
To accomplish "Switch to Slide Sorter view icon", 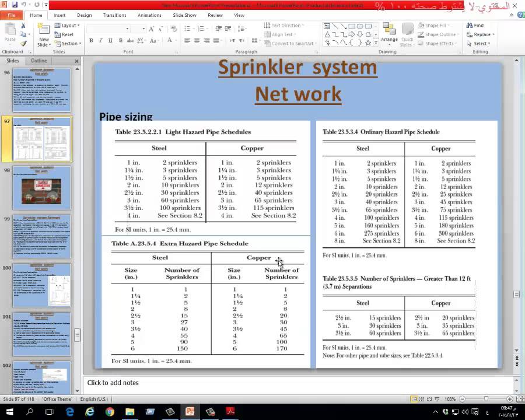I will pos(422,399).
